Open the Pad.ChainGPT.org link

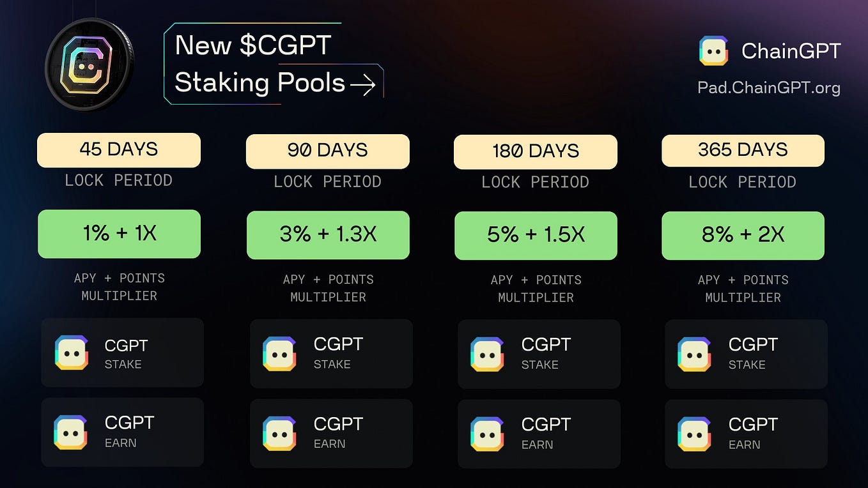(769, 87)
